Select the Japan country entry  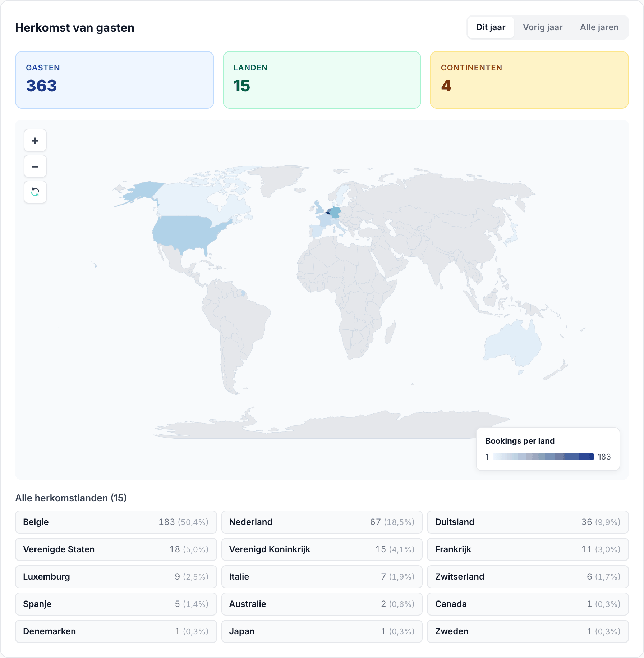point(322,631)
